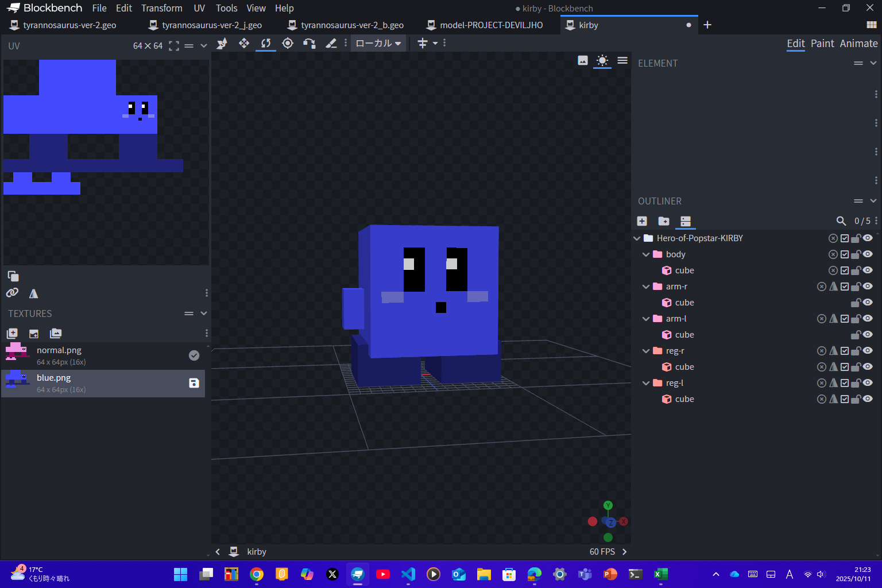
Task: Click the Add Cube icon in Outliner
Action: [x=642, y=221]
